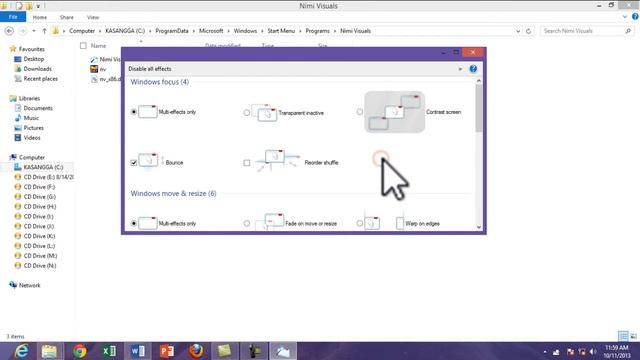Viewport: 640px width, 360px height.
Task: Click Disable all effects
Action: (150, 69)
